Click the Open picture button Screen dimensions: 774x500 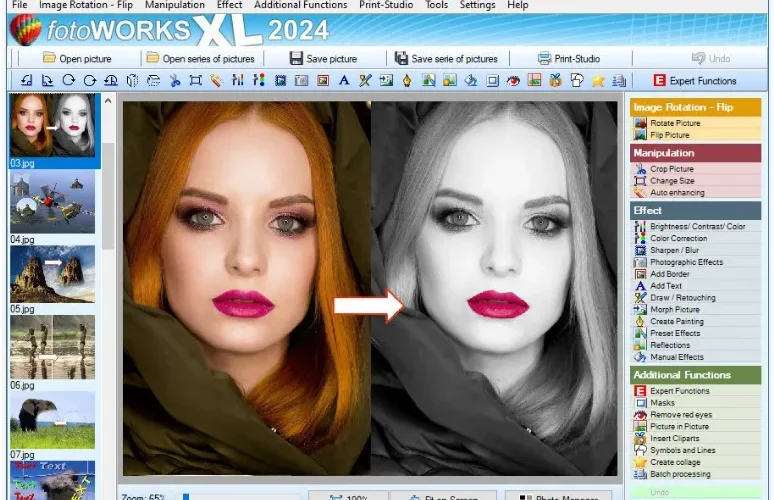77,59
